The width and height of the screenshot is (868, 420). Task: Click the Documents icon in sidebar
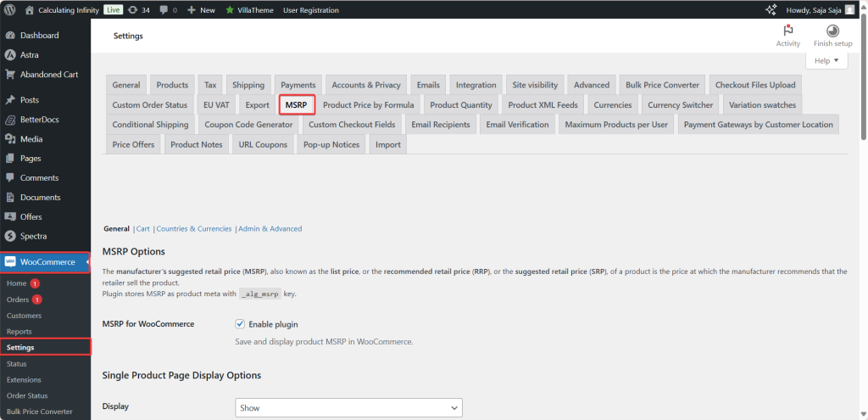tap(10, 197)
